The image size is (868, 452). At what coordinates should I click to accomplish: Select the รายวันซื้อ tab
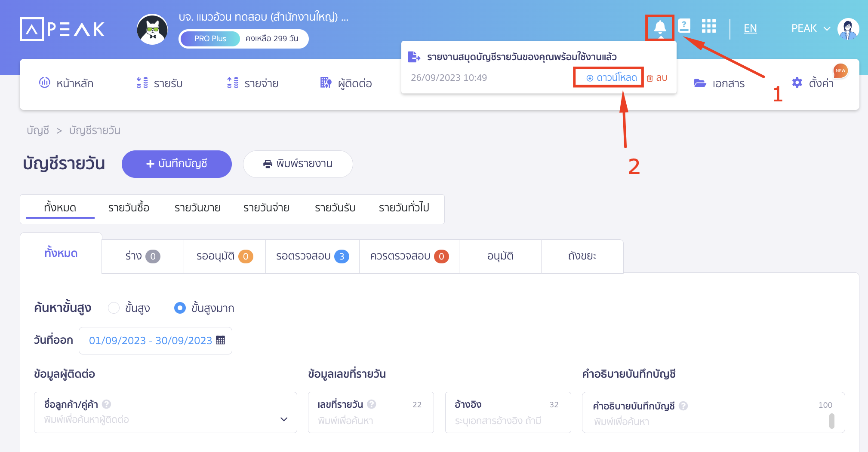pyautogui.click(x=129, y=208)
